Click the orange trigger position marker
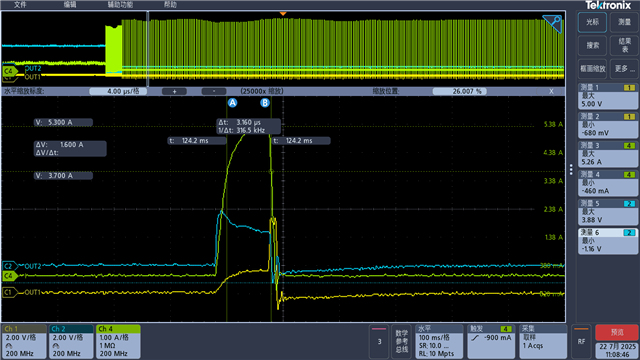This screenshot has width=640, height=360. click(283, 14)
